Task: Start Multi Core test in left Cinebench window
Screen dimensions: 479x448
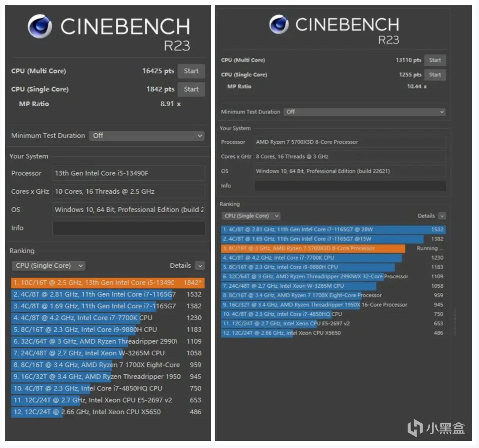Action: point(191,71)
